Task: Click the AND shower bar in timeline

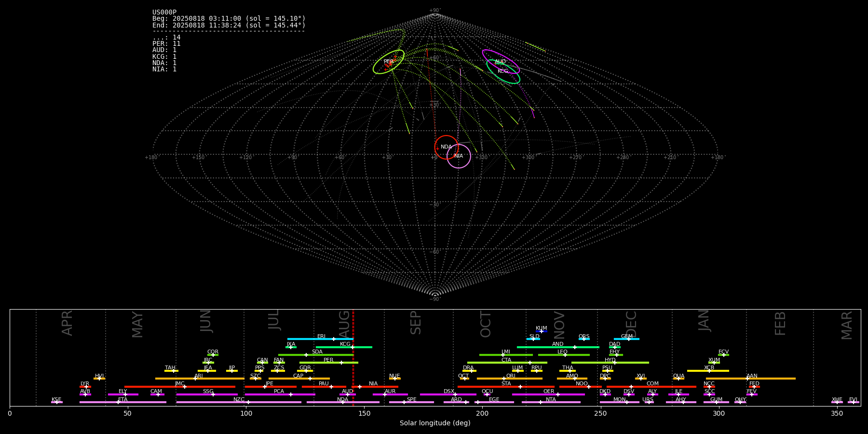Action: (558, 347)
